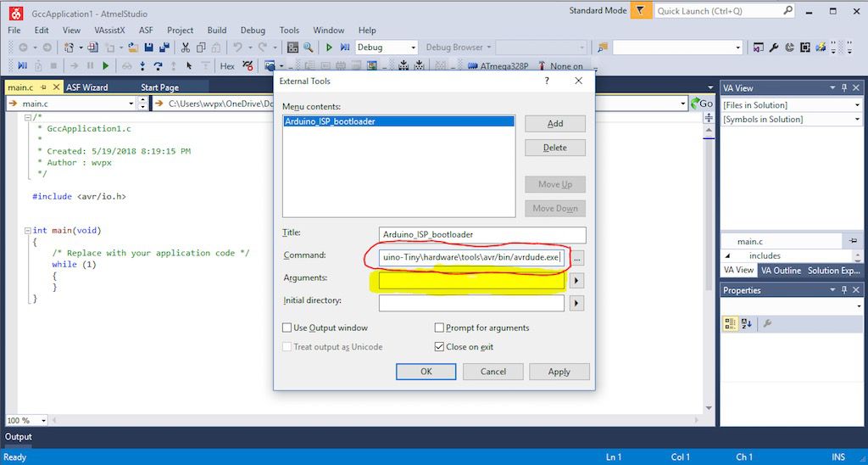Viewport: 868px width, 465px height.
Task: Toggle Prompt for arguments checkbox
Action: pos(440,328)
